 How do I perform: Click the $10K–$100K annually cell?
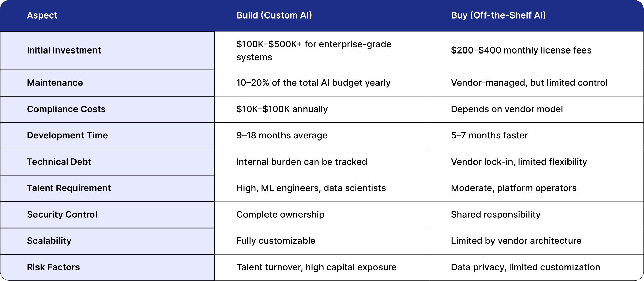282,109
